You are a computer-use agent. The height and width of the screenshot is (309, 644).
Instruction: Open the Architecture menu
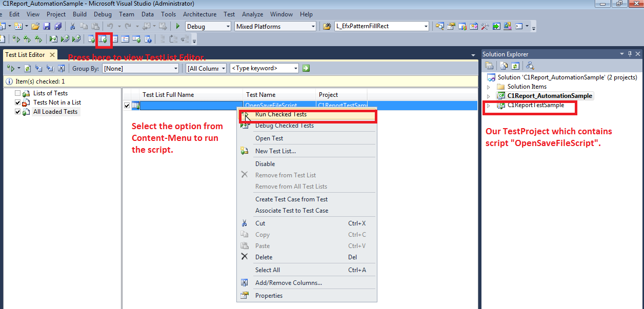[x=199, y=14]
